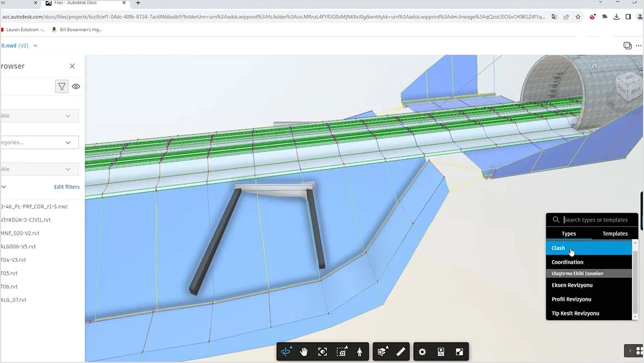The width and height of the screenshot is (644, 363).
Task: Click the Edit filters link
Action: (66, 186)
